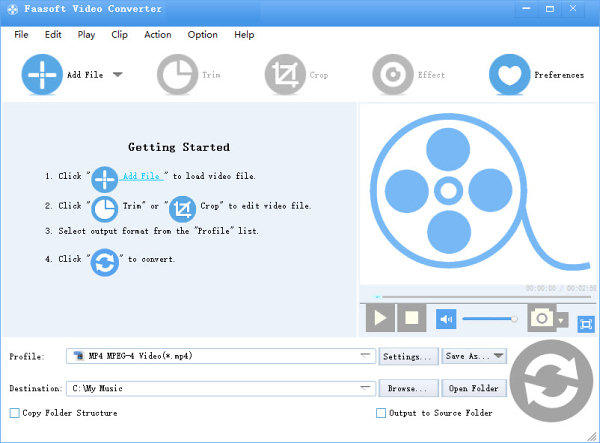The width and height of the screenshot is (600, 443).
Task: Select the Crop tool icon
Action: pos(285,75)
